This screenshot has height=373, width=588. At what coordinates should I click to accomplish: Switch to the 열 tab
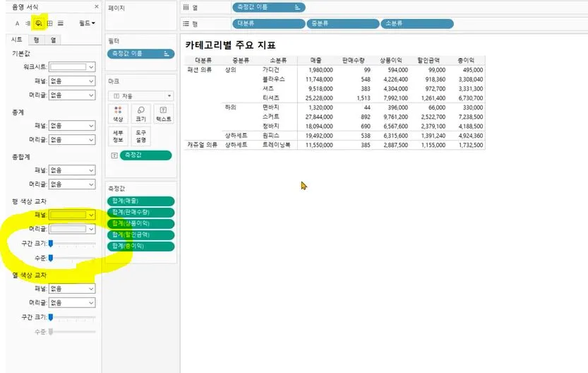coord(53,40)
